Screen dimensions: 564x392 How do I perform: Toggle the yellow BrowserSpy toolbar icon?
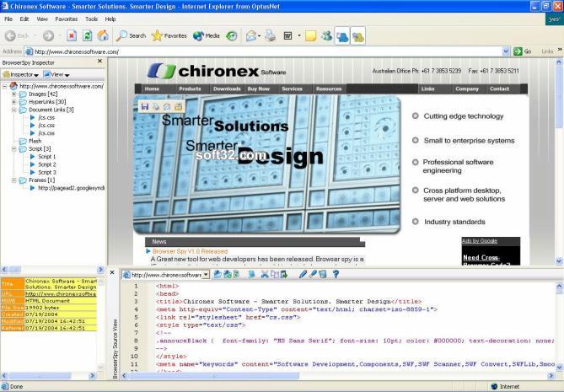point(358,36)
